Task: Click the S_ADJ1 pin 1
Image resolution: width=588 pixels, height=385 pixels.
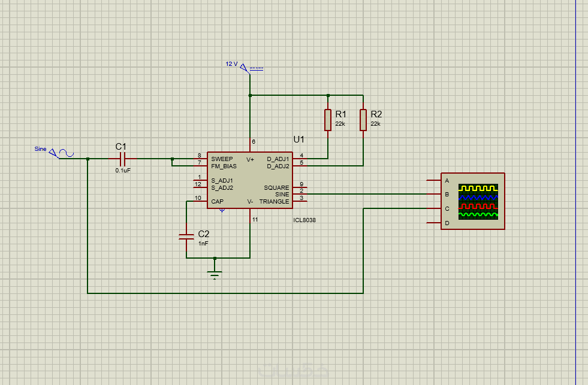Action: [200, 180]
